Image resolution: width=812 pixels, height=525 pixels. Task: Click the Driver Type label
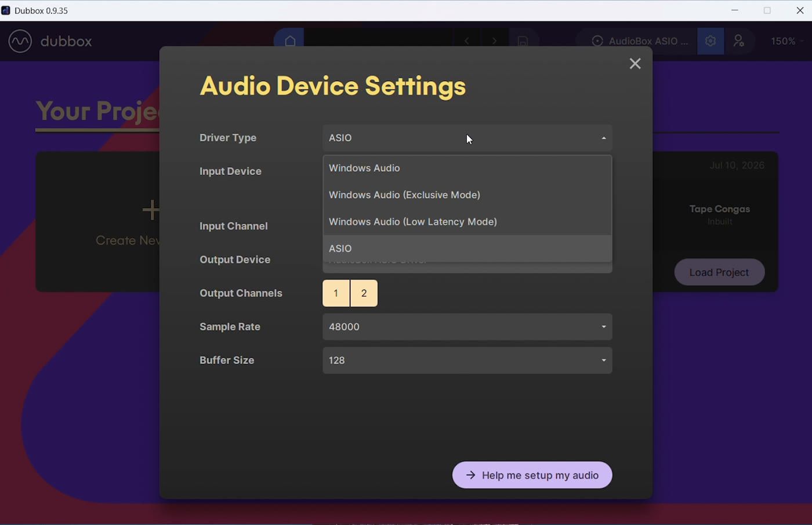(228, 138)
